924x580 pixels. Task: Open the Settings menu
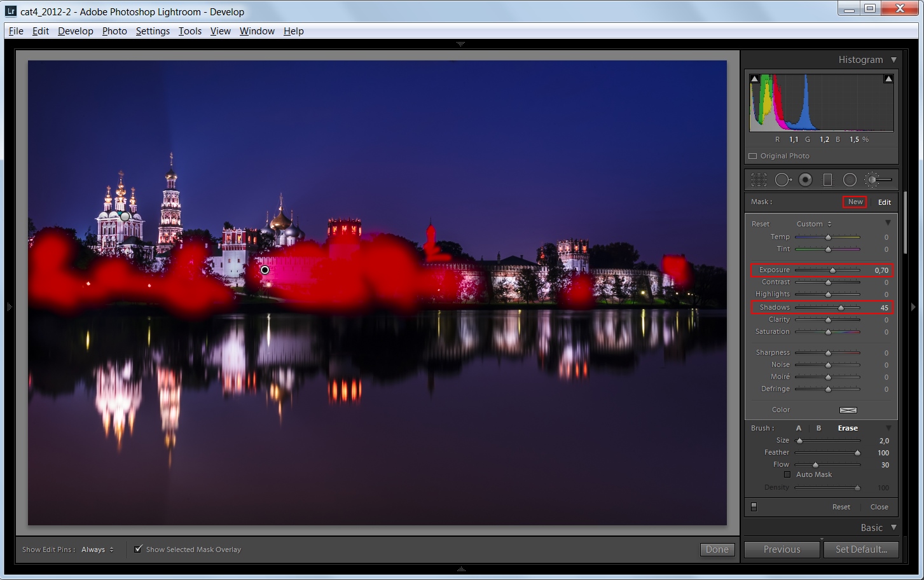153,31
